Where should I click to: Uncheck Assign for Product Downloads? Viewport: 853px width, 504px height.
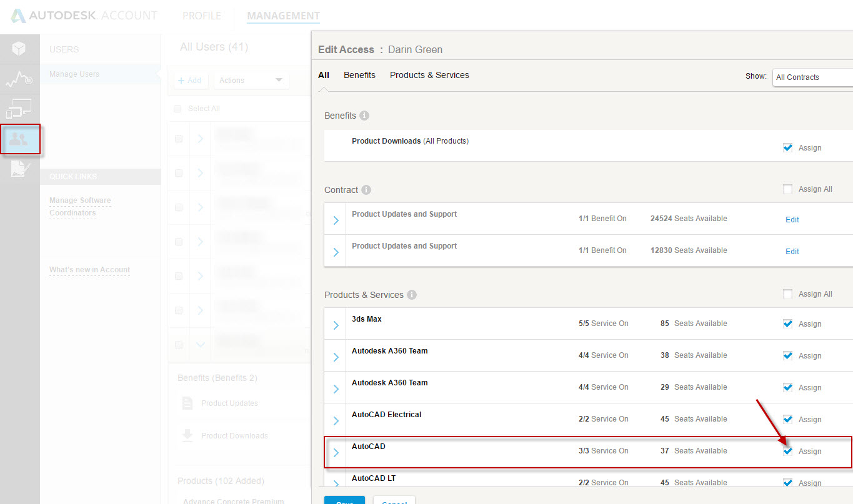pyautogui.click(x=787, y=148)
